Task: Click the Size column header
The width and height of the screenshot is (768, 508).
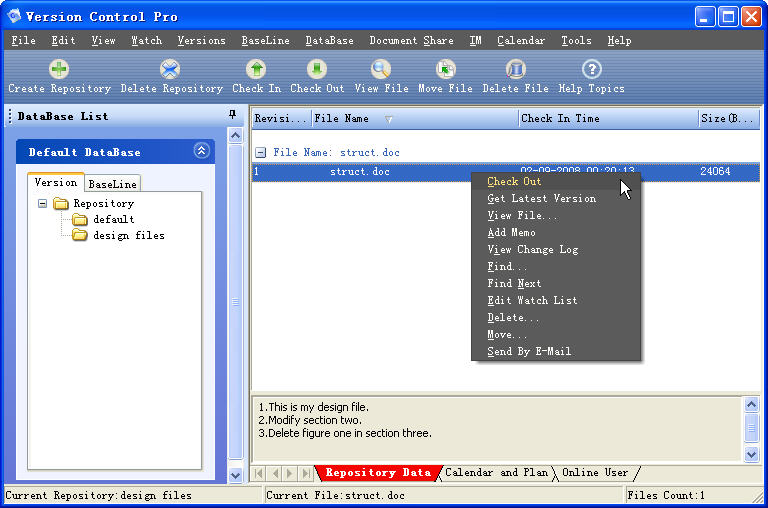Action: tap(729, 119)
